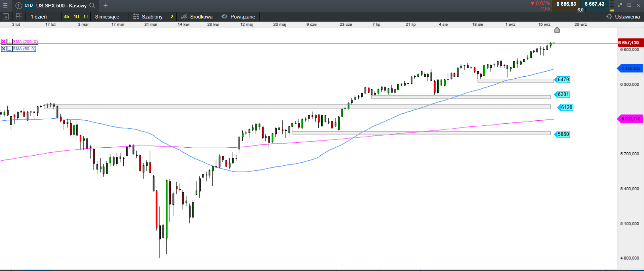Click the sell price 6 656,83
Screen dimensions: 644x271
(x=566, y=4)
